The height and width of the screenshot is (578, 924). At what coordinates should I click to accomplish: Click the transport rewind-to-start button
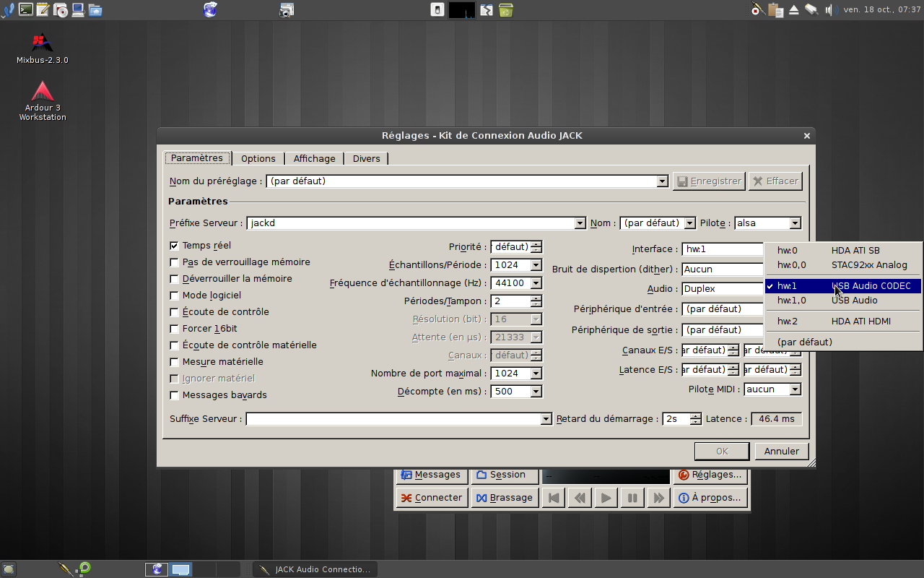[x=554, y=498]
